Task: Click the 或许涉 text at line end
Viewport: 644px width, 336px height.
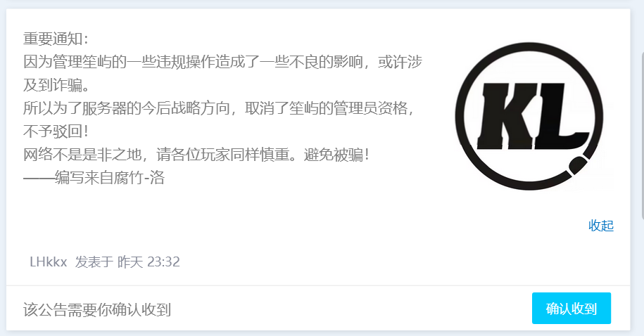Action: click(x=400, y=62)
